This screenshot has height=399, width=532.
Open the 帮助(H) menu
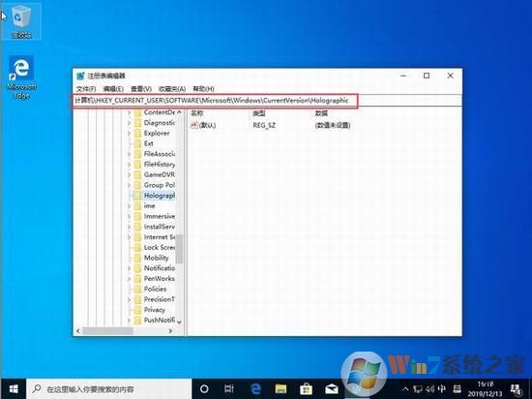(x=203, y=89)
